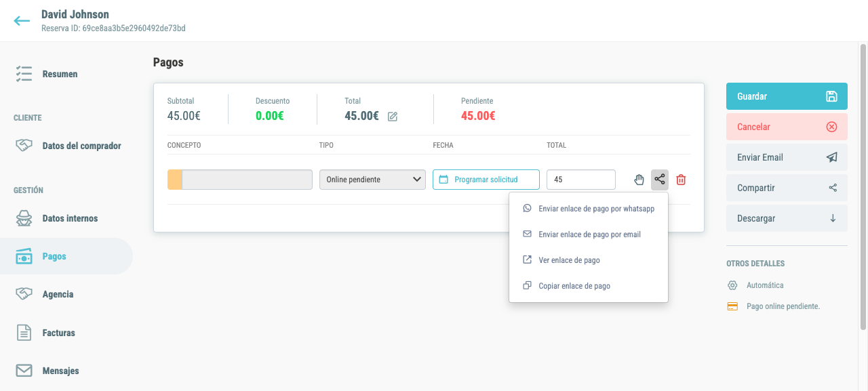Click the Automática gear icon
868x391 pixels.
pyautogui.click(x=732, y=285)
